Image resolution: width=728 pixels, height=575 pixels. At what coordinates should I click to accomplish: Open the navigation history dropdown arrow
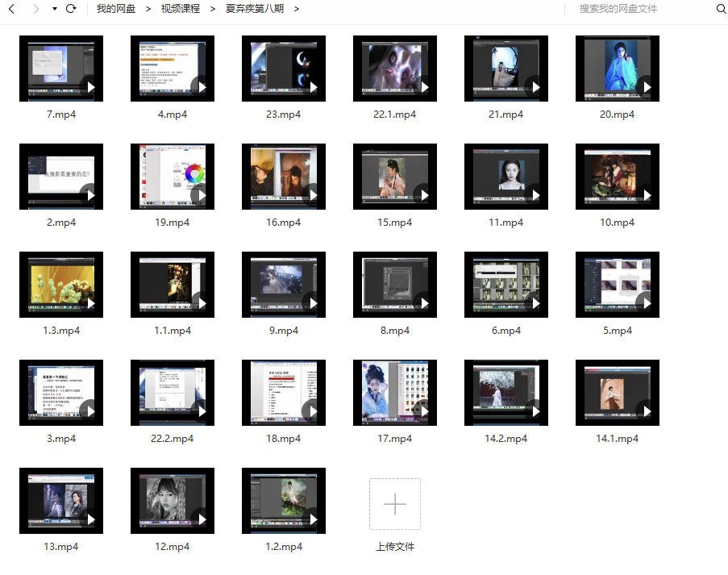[x=54, y=9]
